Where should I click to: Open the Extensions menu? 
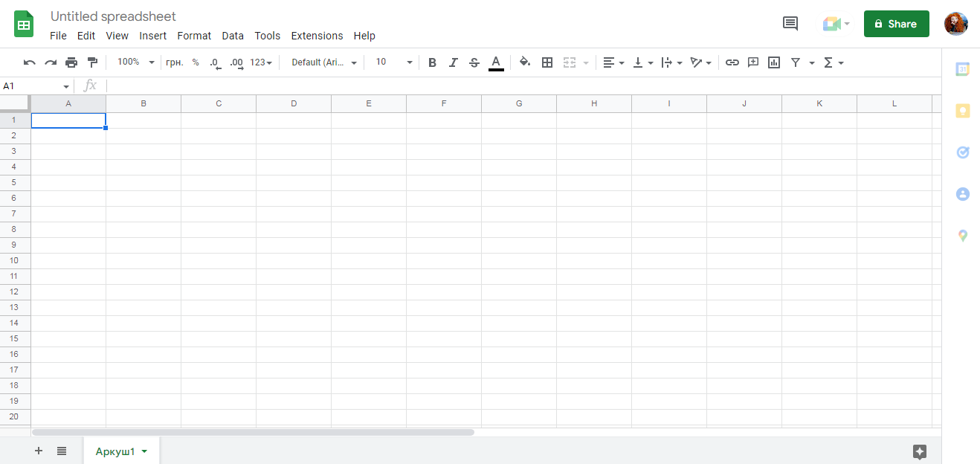pos(317,36)
